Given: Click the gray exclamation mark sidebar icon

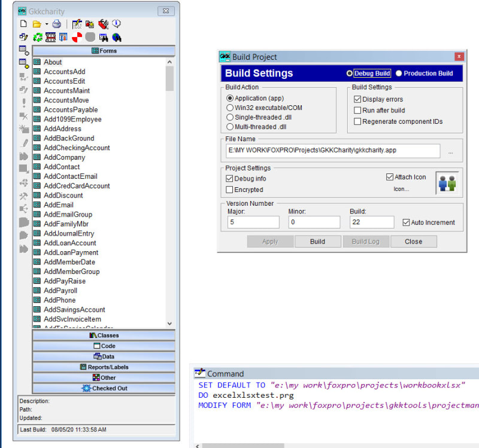Looking at the screenshot, I should (24, 102).
